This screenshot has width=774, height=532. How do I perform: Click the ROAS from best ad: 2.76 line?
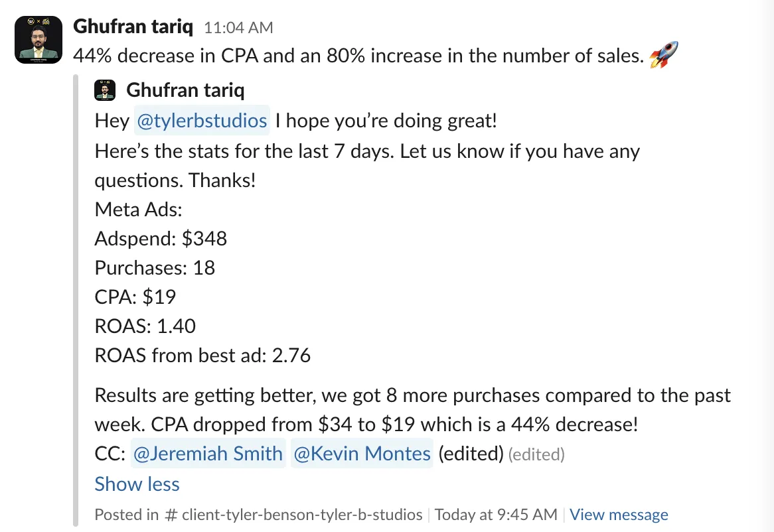203,355
